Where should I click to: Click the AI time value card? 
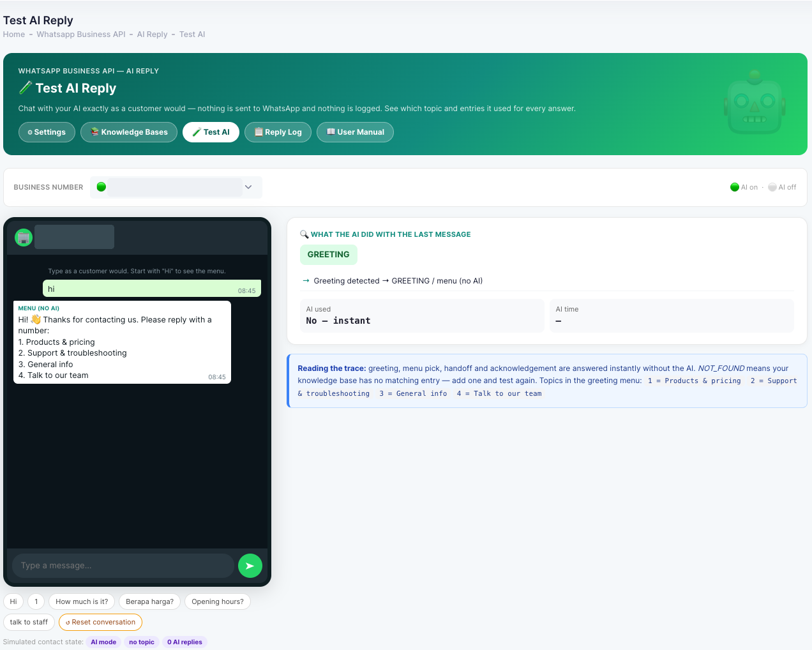tap(672, 315)
